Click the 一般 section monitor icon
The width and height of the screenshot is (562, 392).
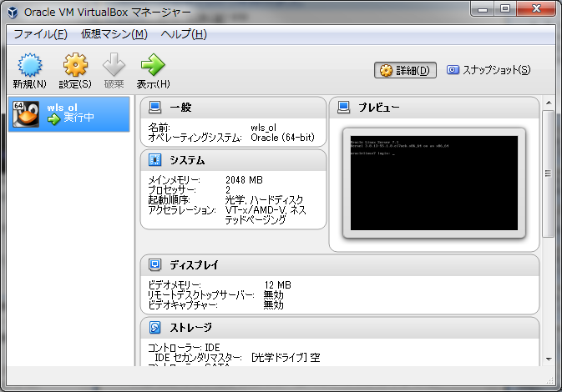click(155, 107)
